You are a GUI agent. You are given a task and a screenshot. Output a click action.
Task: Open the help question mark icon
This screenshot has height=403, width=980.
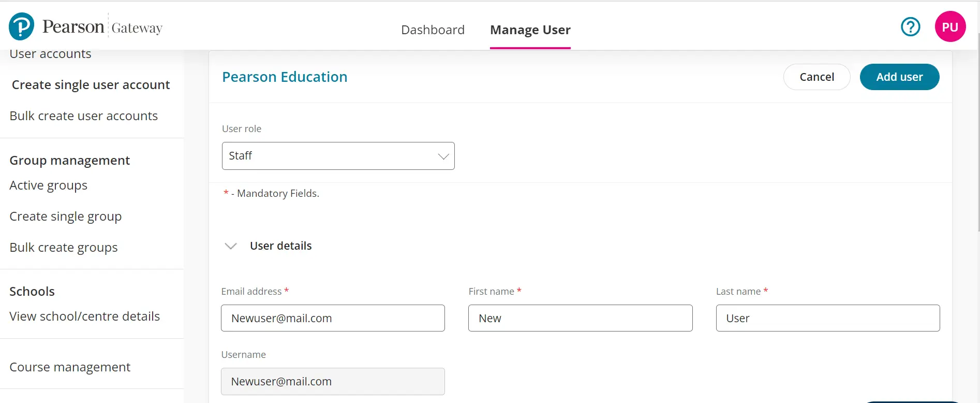(x=910, y=26)
